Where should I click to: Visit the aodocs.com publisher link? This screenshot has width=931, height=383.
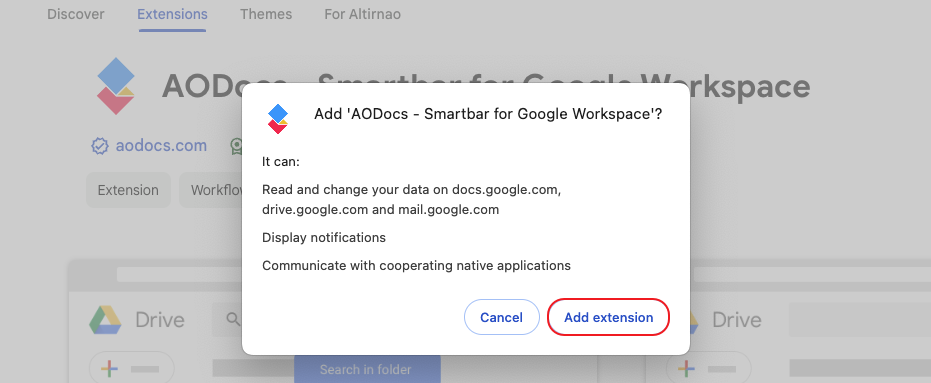[x=161, y=145]
